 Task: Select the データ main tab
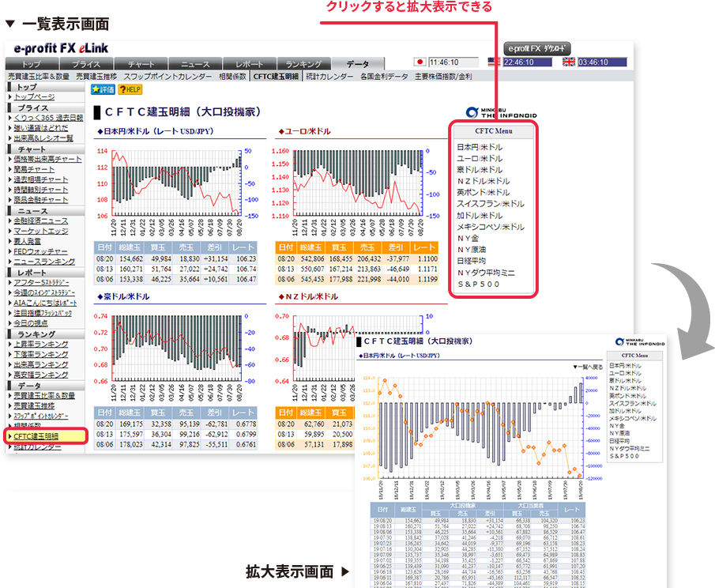click(358, 64)
